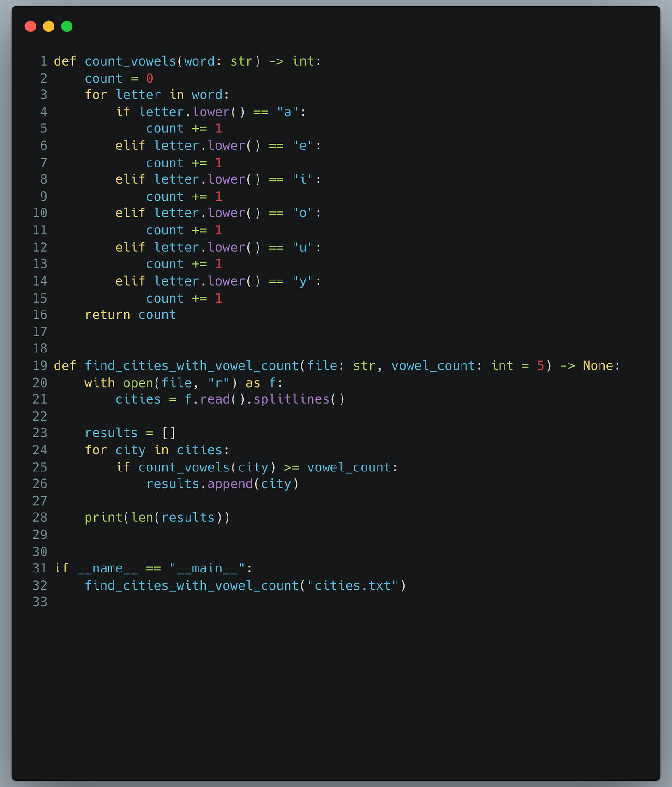This screenshot has width=672, height=787.
Task: Click the "o" string literal on line 10
Action: (x=303, y=213)
